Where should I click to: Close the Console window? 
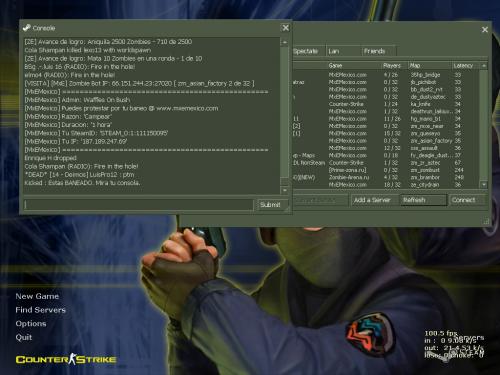point(286,28)
